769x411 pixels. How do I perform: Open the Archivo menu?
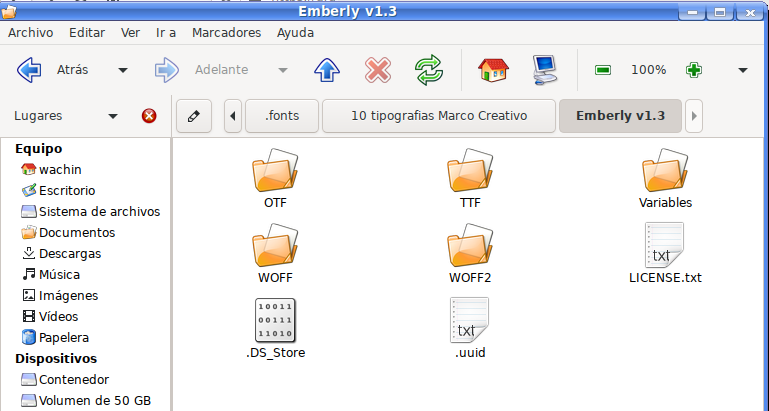[x=30, y=33]
